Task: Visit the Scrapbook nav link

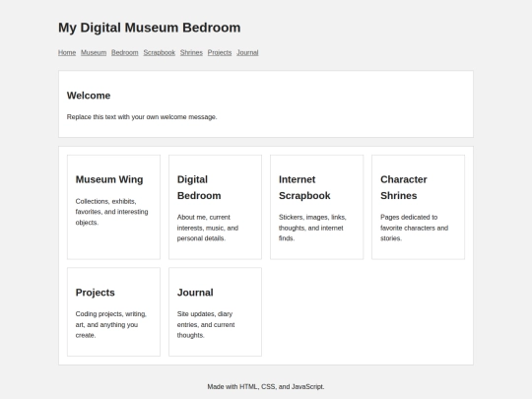Action: (x=160, y=52)
